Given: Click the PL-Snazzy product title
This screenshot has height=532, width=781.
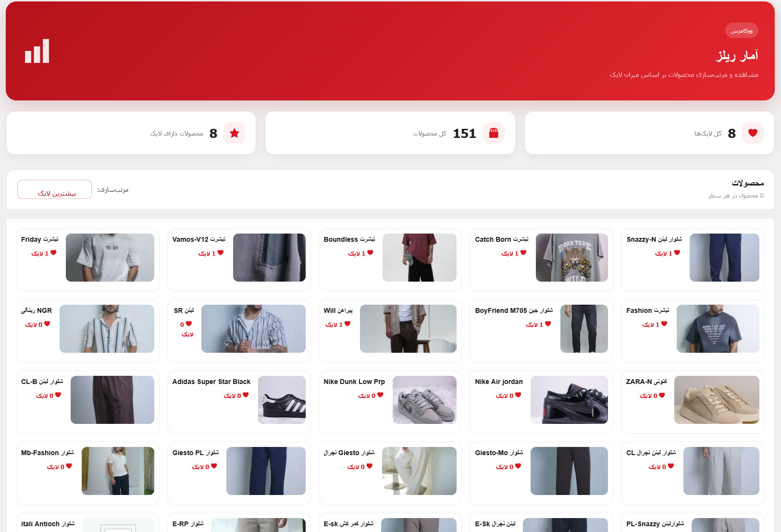Looking at the screenshot, I should 655,524.
